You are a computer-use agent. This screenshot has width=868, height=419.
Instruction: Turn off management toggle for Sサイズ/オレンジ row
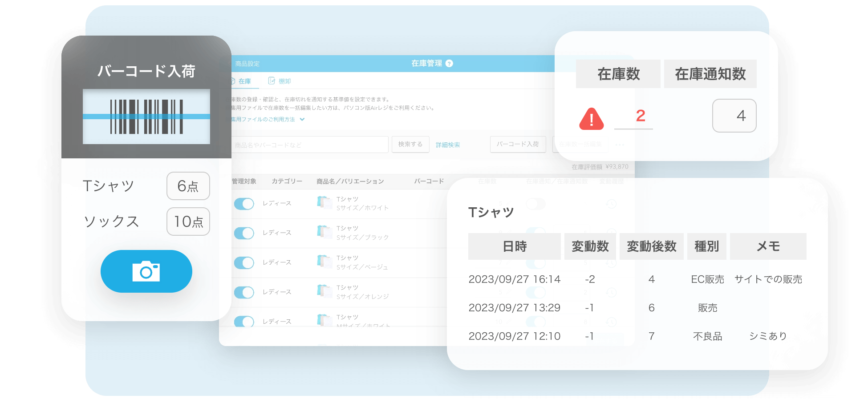244,292
